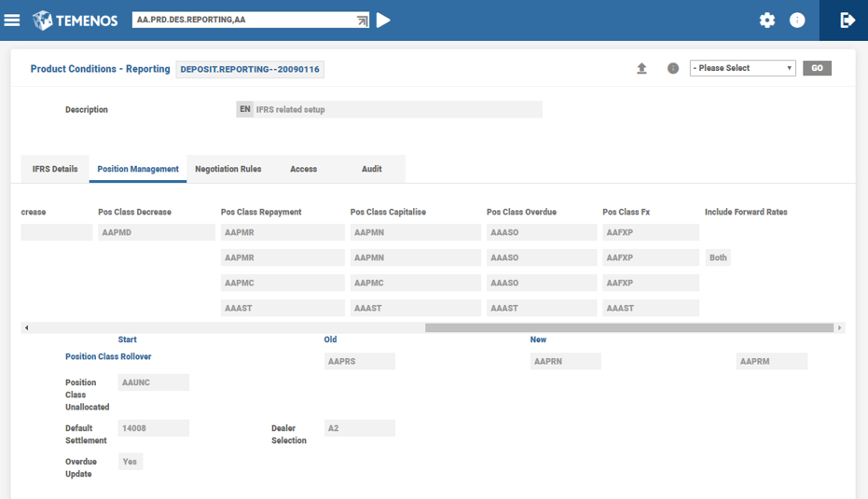
Task: Switch to the IFRS Details tab
Action: [x=55, y=169]
